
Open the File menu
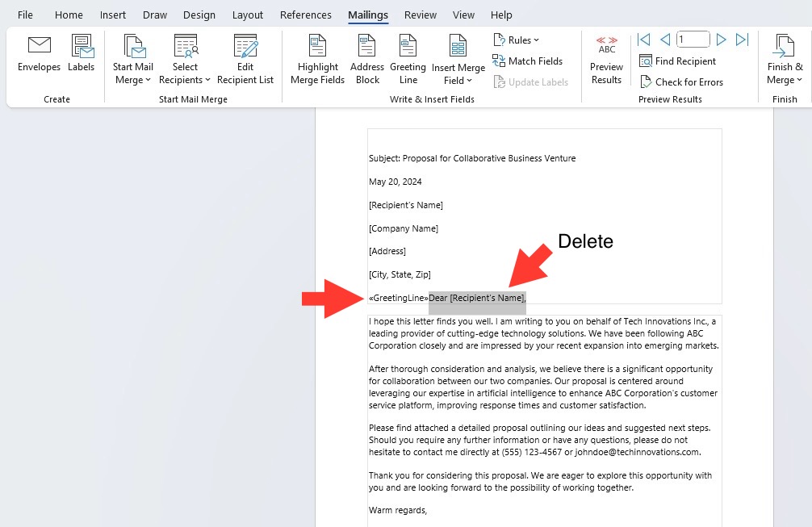pos(25,15)
